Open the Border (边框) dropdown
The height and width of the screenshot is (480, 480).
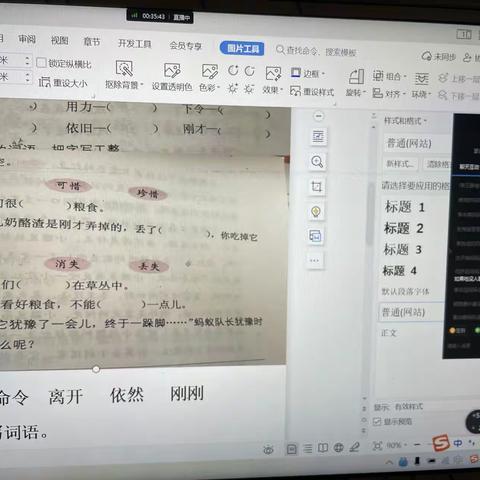coord(308,73)
